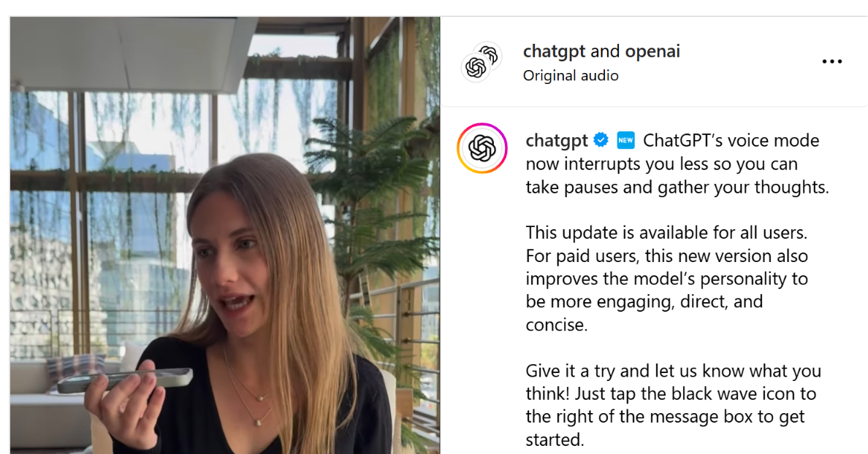Viewport: 868px width, 454px height.
Task: Open the openai account from the post header
Action: pos(652,51)
